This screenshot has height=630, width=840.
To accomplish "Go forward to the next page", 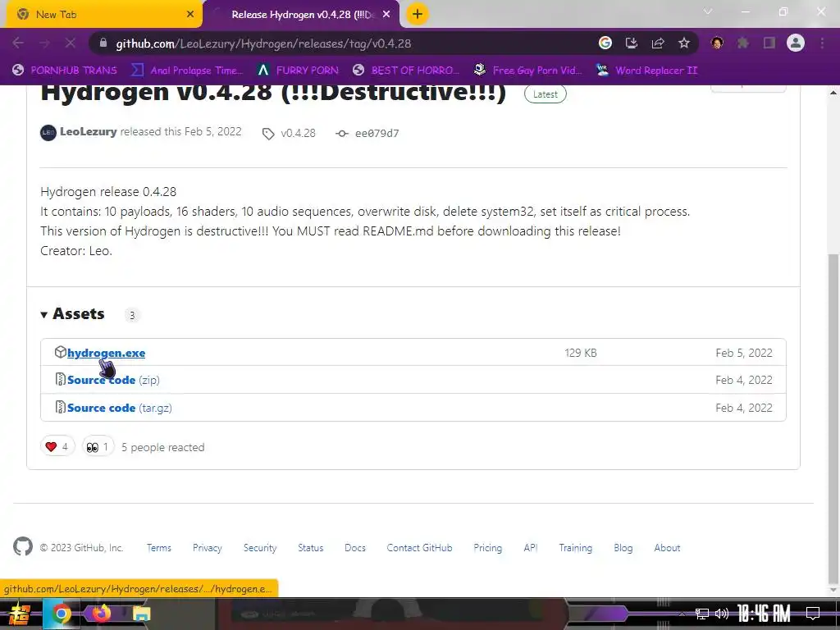I will click(44, 43).
